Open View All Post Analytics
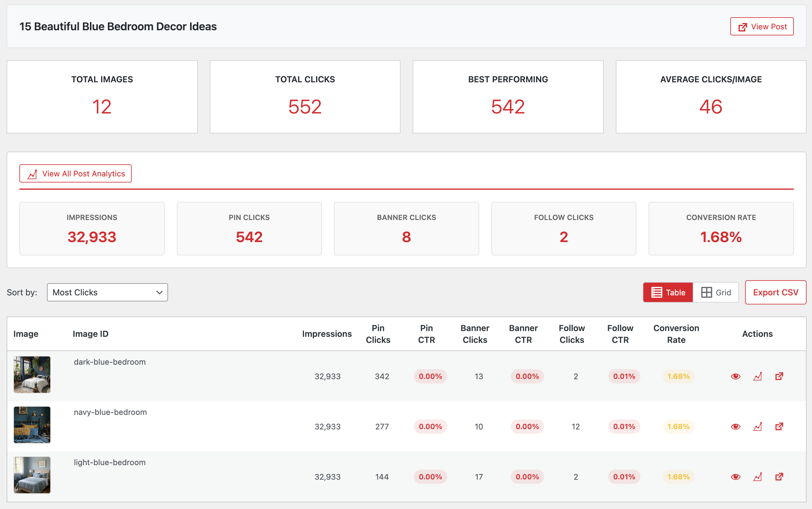Screen dimensions: 812x509 75,174
